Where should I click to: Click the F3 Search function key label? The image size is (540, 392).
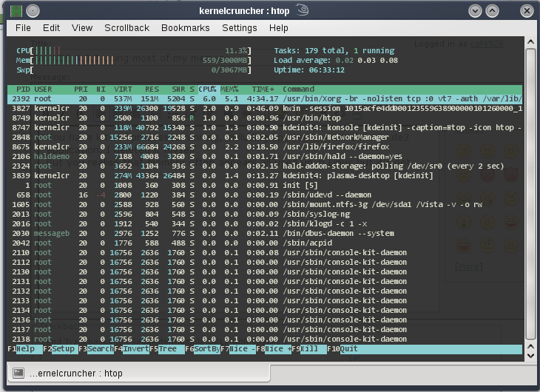(x=96, y=349)
